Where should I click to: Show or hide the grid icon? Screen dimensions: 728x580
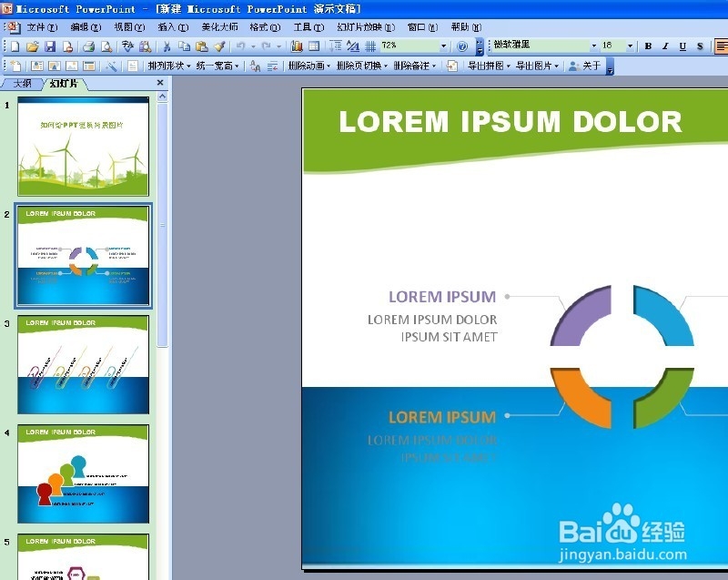[x=370, y=46]
